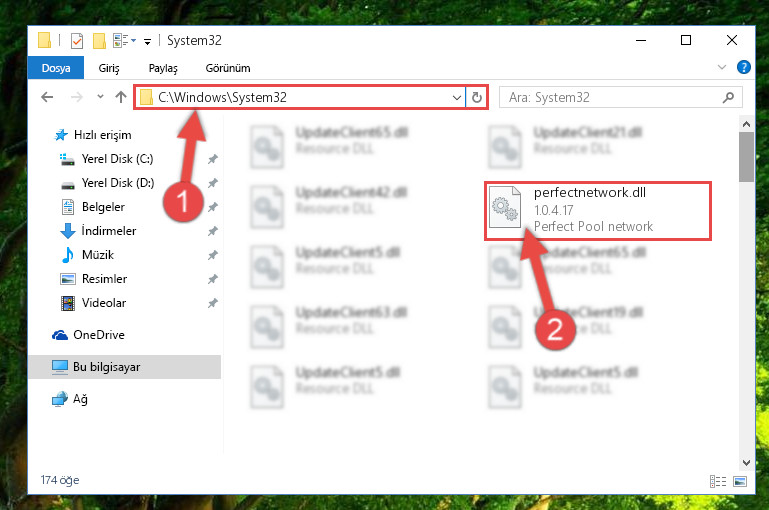The image size is (769, 510).
Task: Switch to large icons view button
Action: coord(740,481)
